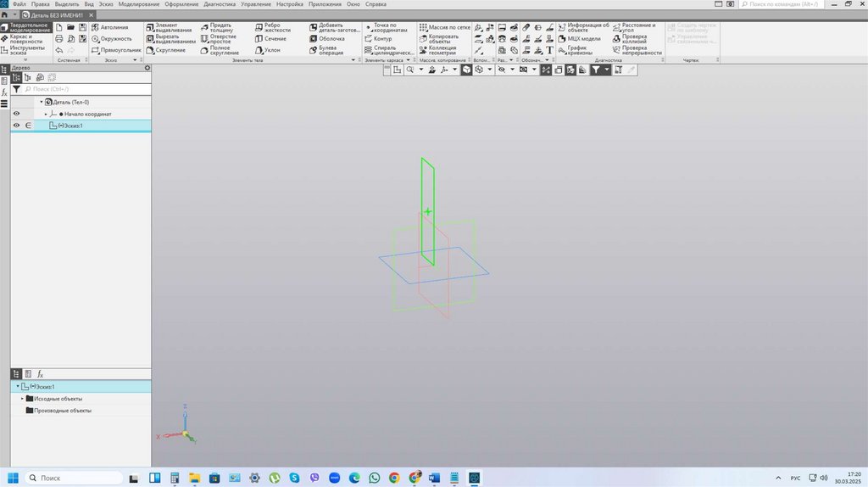Toggle the tree filter funnel icon
Image resolution: width=868 pixels, height=487 pixels.
(16, 89)
